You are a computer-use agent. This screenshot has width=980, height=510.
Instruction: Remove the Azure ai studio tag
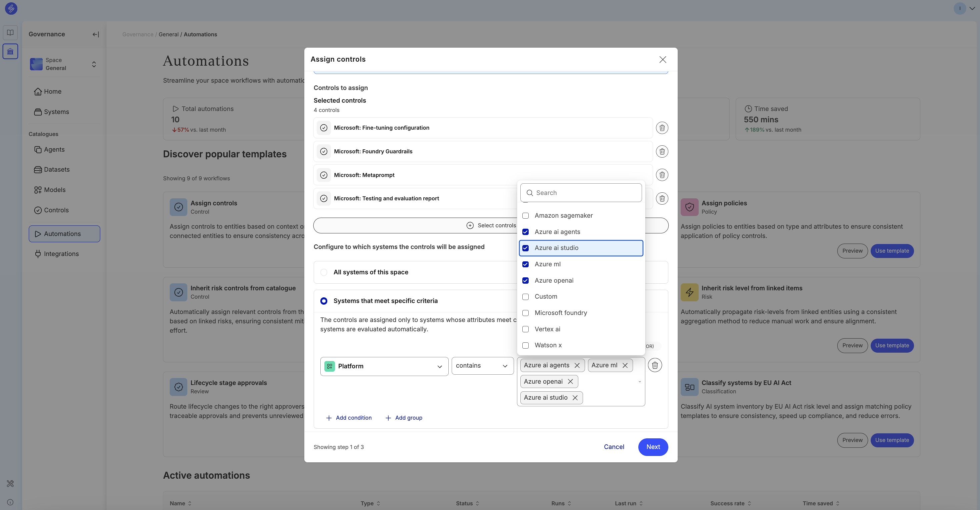(575, 398)
